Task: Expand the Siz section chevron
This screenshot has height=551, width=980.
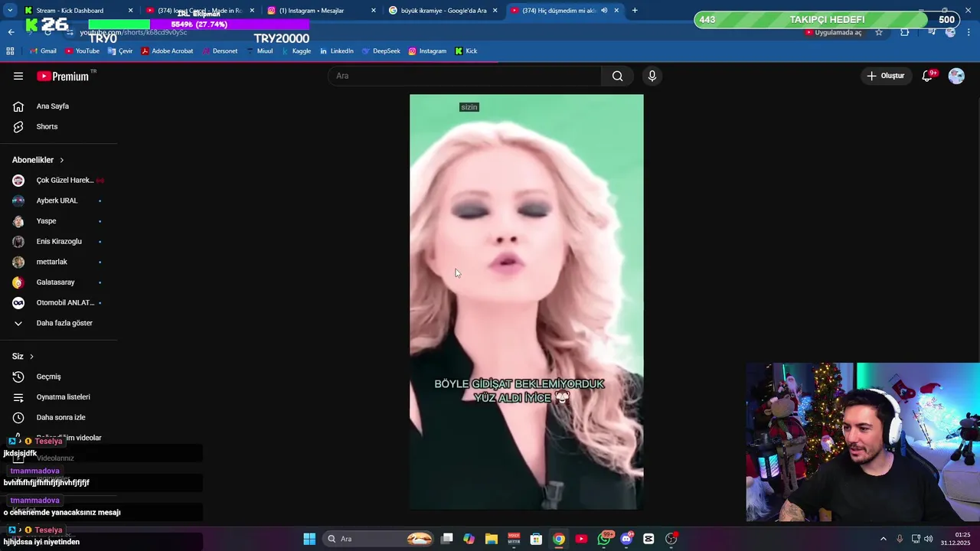Action: tap(31, 357)
